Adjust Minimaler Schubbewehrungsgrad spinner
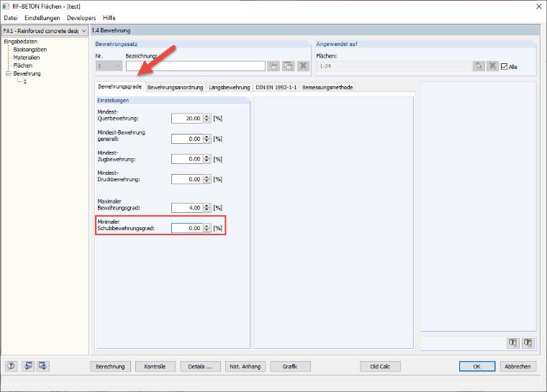547x392 pixels. coord(207,228)
